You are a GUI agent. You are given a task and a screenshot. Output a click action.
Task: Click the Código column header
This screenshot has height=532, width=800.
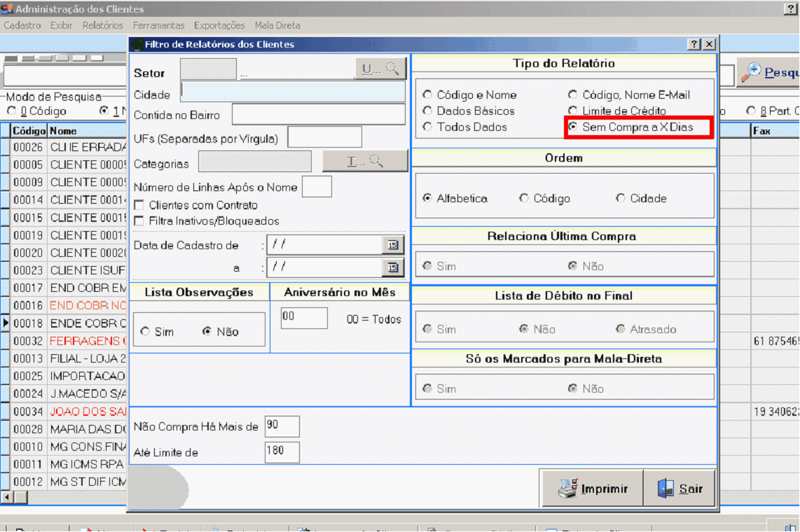29,131
